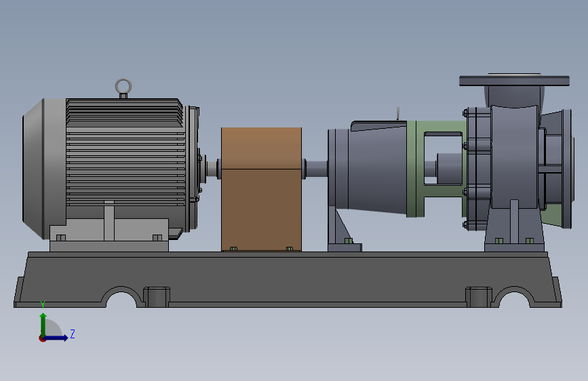Select the right anchor boss on base plate
This screenshot has height=381, width=588.
click(479, 297)
